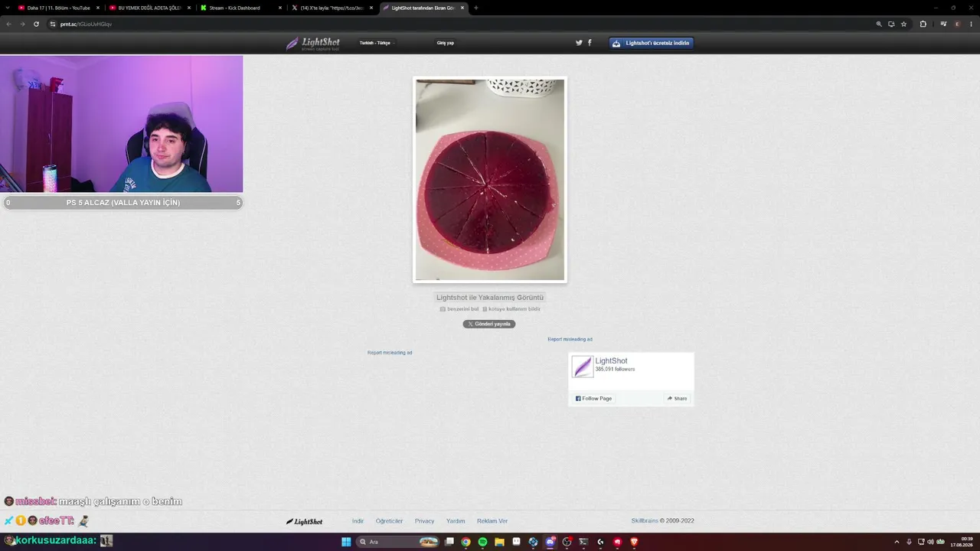
Task: Open the media control icon in browser toolbar
Action: point(943,24)
